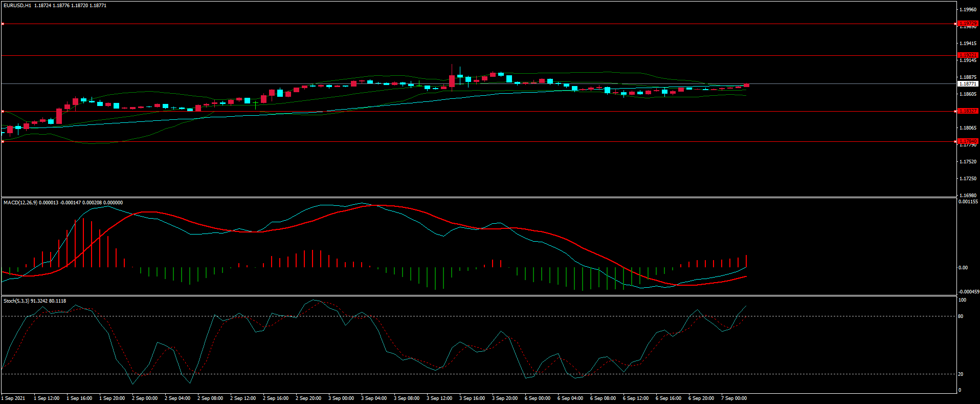This screenshot has width=980, height=404.
Task: Click the '6 Sep 08:00' time axis label
Action: [603, 398]
